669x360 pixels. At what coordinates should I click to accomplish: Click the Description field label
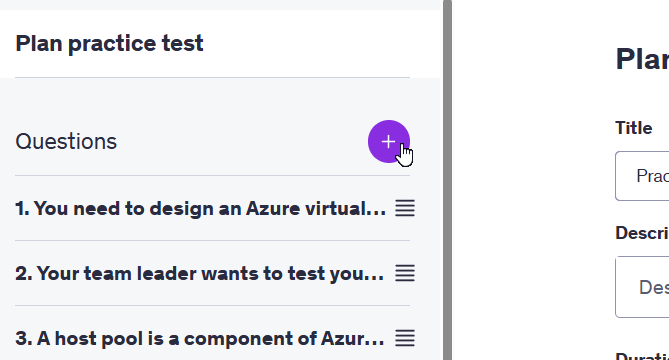coord(642,233)
